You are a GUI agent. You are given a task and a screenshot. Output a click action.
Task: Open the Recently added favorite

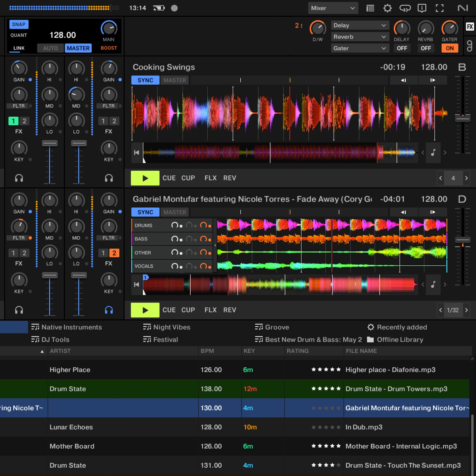pyautogui.click(x=402, y=327)
